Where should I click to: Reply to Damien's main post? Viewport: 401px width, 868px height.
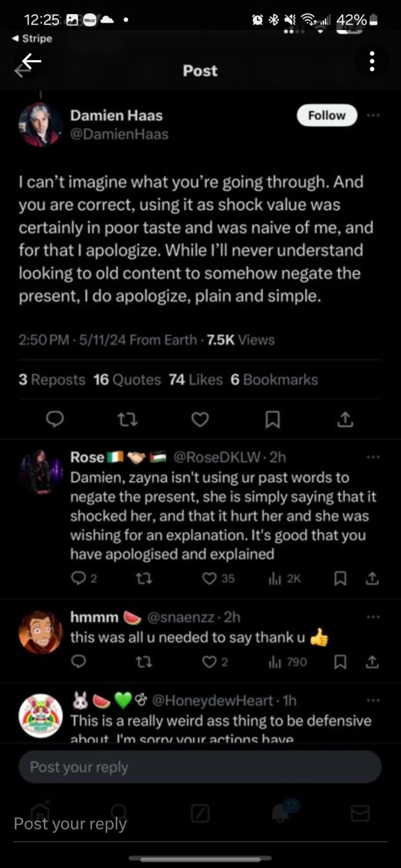(55, 420)
